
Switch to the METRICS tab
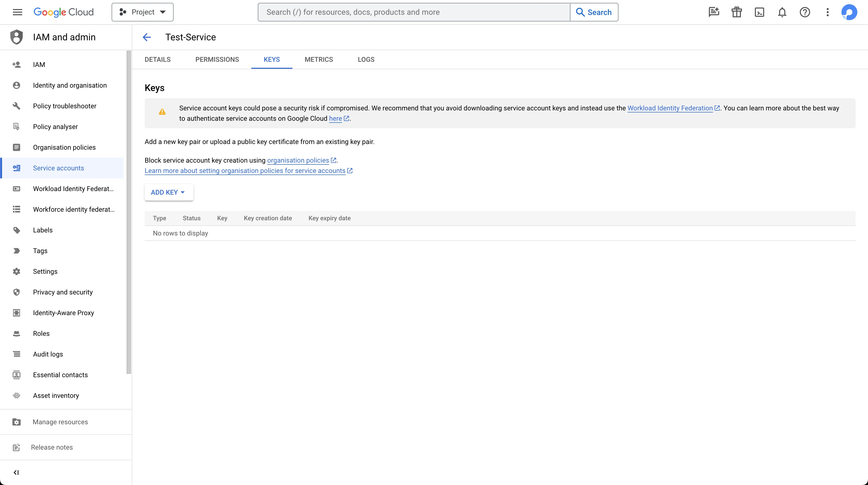point(319,59)
